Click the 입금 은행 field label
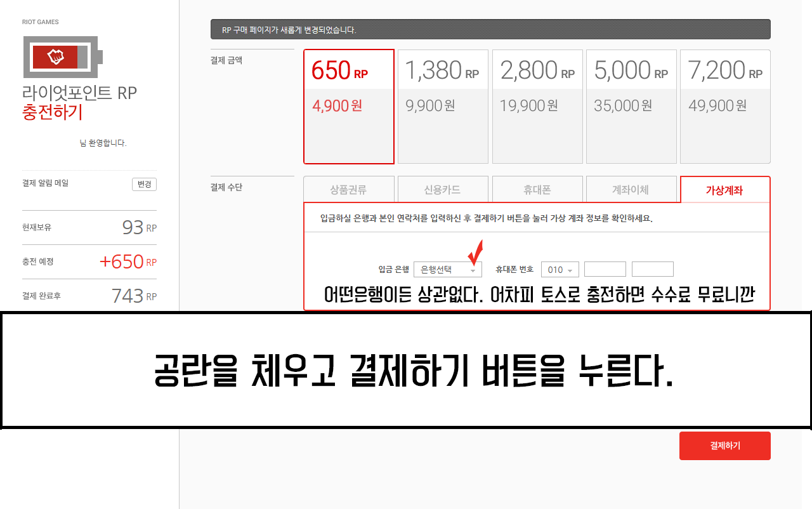 click(x=393, y=270)
